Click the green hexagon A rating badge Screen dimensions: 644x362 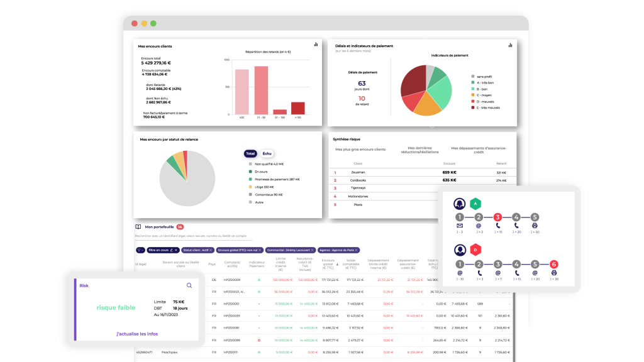click(475, 204)
